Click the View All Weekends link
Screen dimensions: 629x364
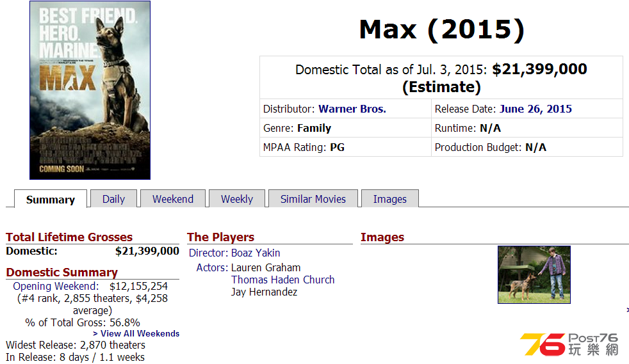tap(136, 333)
